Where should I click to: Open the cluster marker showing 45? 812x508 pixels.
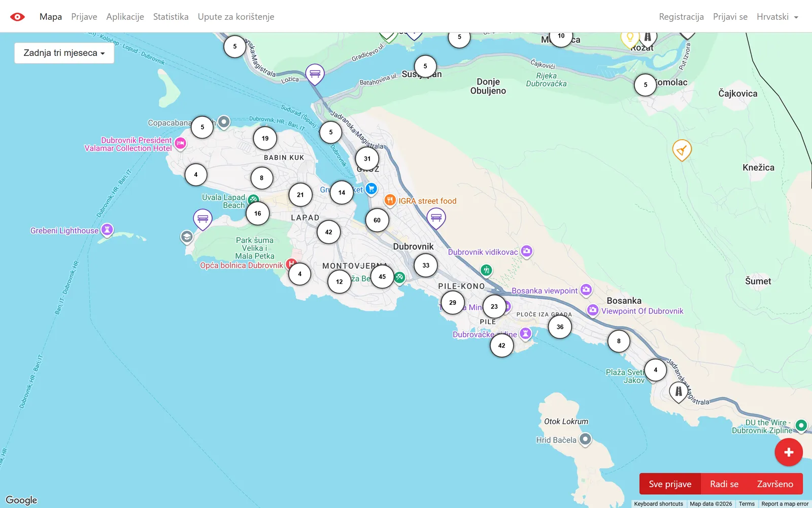[382, 277]
